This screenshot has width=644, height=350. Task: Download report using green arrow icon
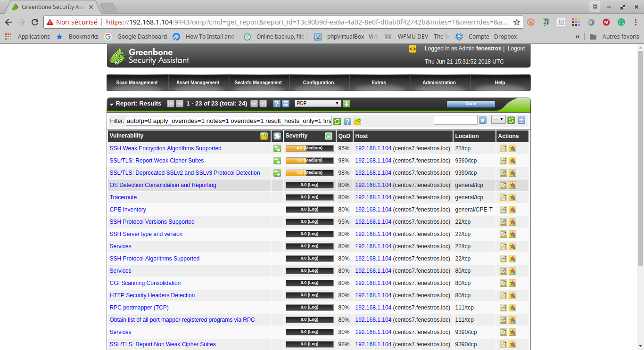[347, 104]
